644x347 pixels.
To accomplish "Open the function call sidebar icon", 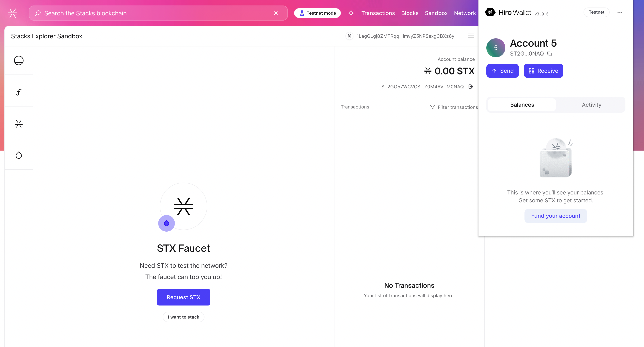I will (19, 92).
